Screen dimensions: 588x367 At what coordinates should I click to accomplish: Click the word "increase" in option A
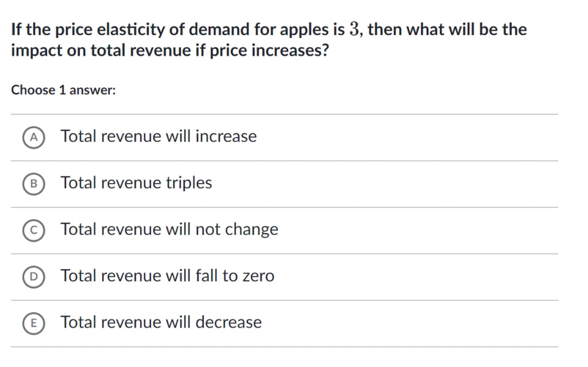pos(226,136)
